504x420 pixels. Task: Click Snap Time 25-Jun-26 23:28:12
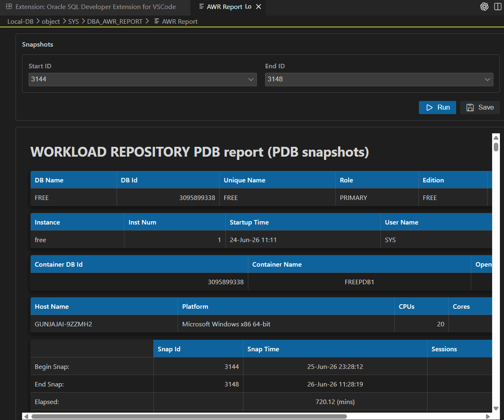tap(335, 367)
